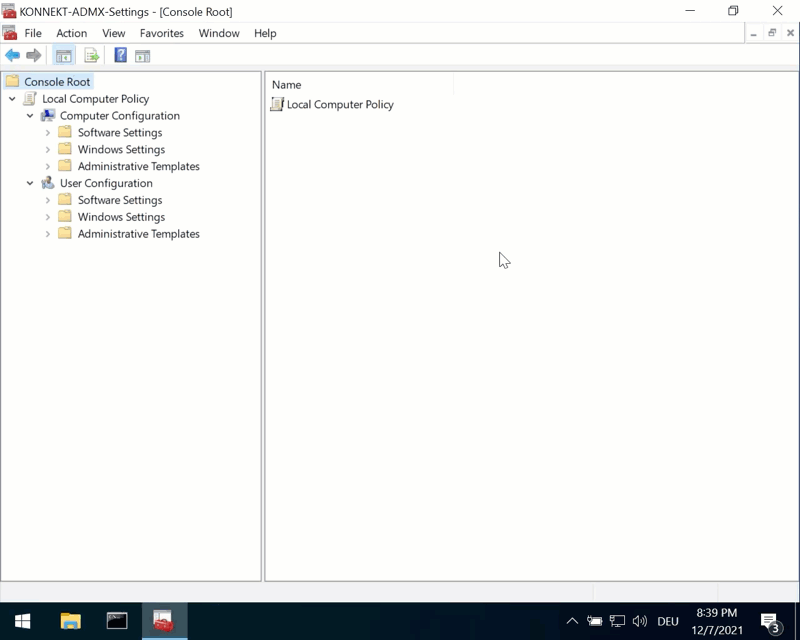This screenshot has width=800, height=640.
Task: Open Command Prompt from taskbar
Action: [117, 621]
